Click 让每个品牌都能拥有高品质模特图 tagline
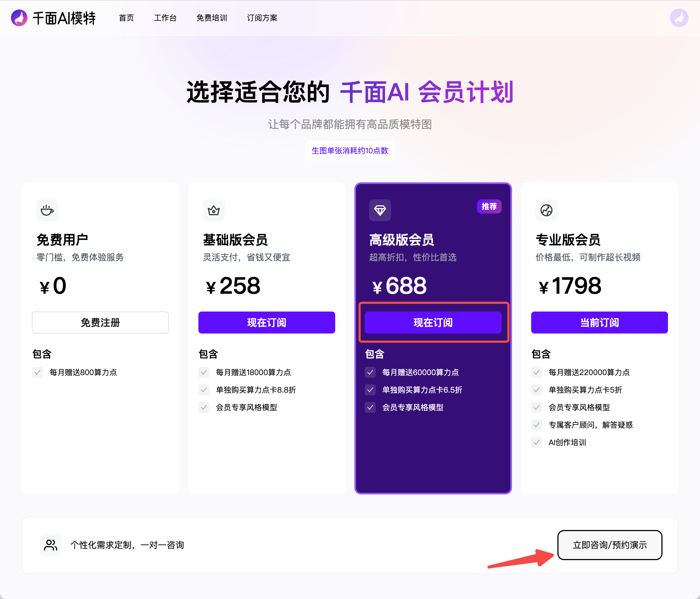The width and height of the screenshot is (700, 599). (350, 124)
